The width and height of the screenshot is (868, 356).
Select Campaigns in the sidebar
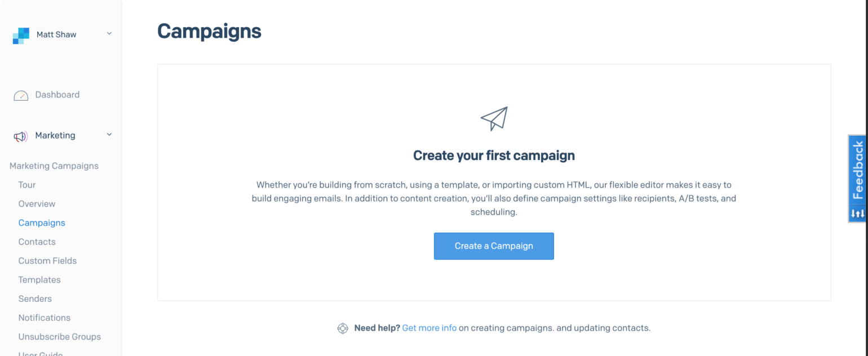pos(42,222)
